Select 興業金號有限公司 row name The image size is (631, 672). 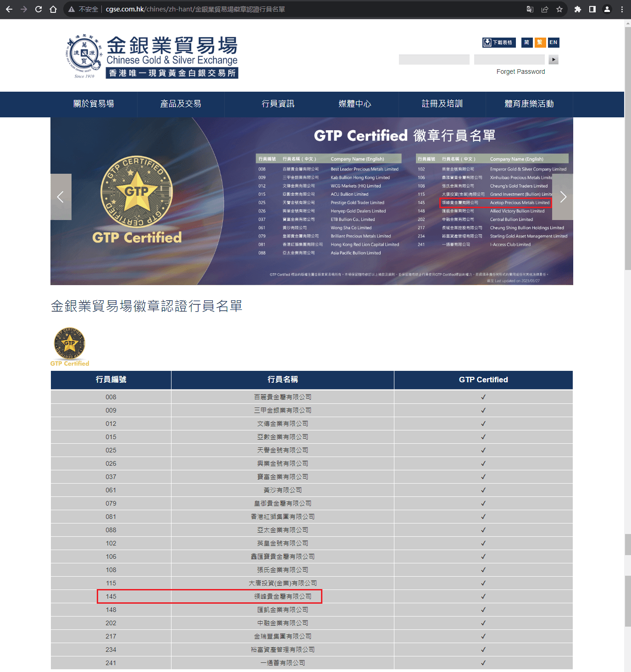(282, 463)
